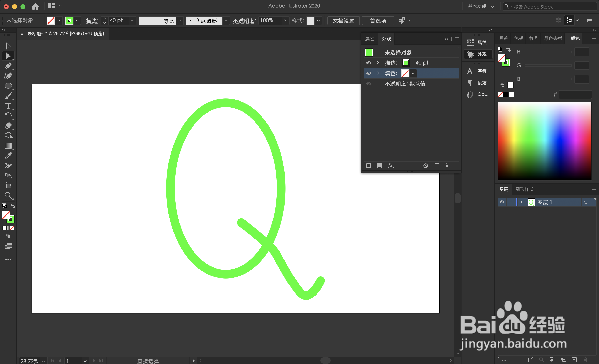Select the Eyedropper tool
The width and height of the screenshot is (599, 364).
(9, 156)
